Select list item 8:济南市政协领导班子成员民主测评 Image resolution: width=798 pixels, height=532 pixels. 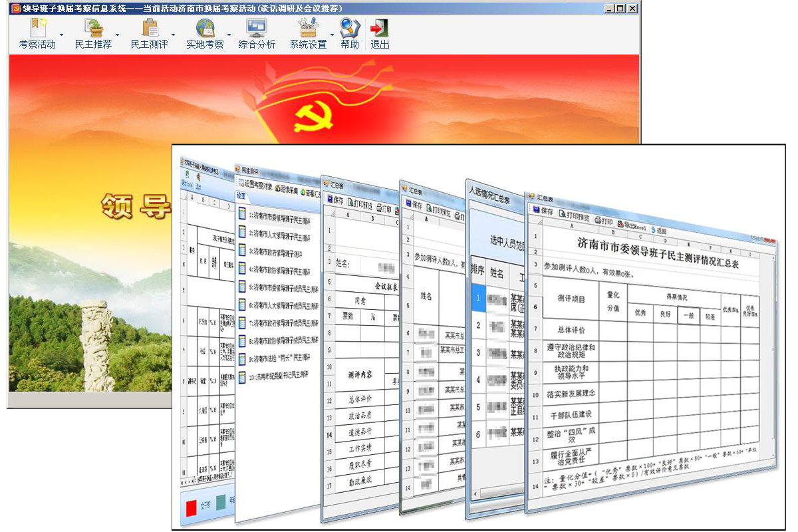tap(278, 341)
